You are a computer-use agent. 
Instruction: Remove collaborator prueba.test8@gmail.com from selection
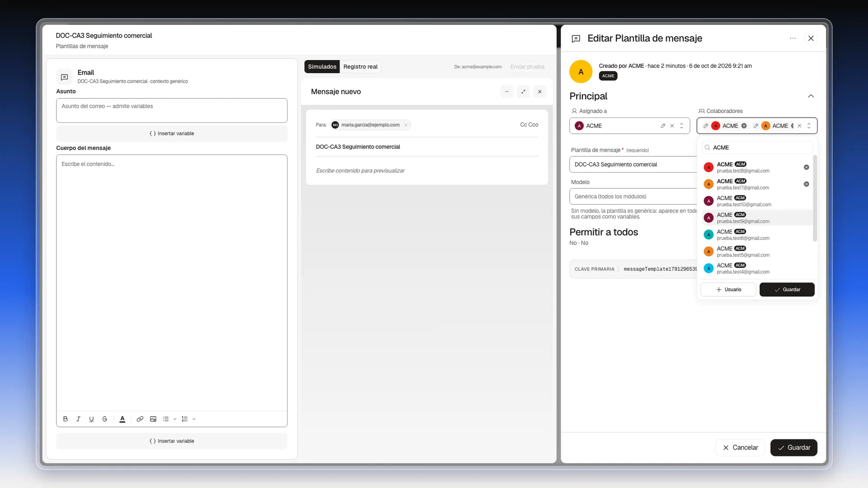point(806,168)
